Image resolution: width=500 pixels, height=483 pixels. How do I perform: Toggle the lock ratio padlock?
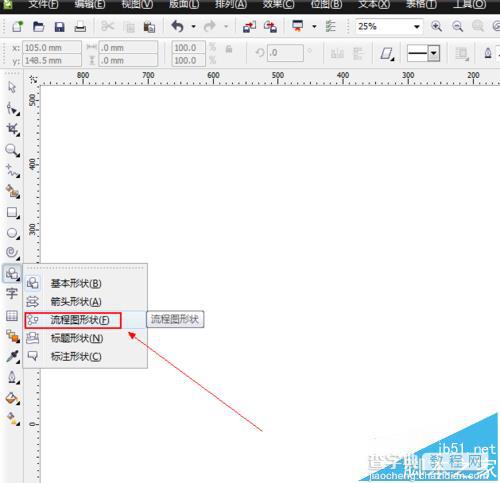229,49
